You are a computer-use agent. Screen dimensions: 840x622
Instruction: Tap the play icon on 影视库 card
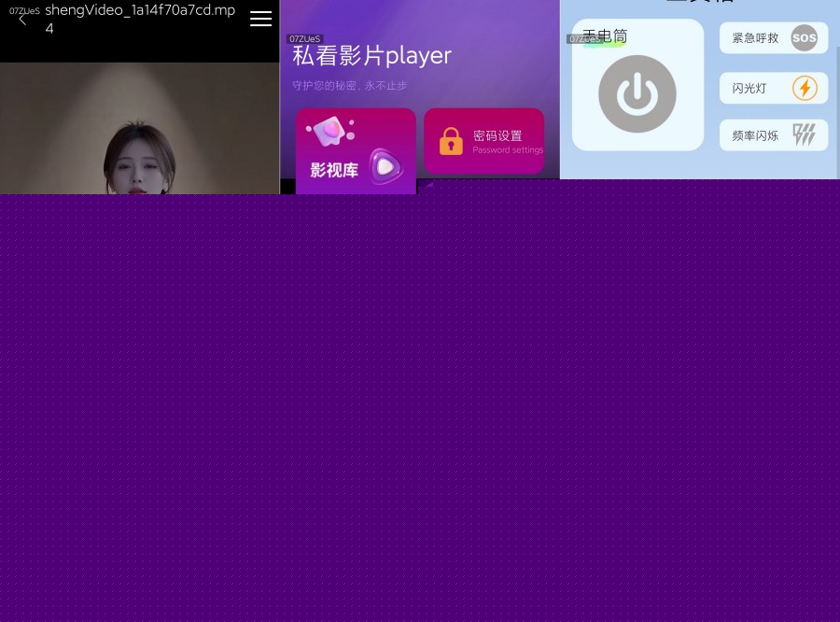tap(385, 167)
